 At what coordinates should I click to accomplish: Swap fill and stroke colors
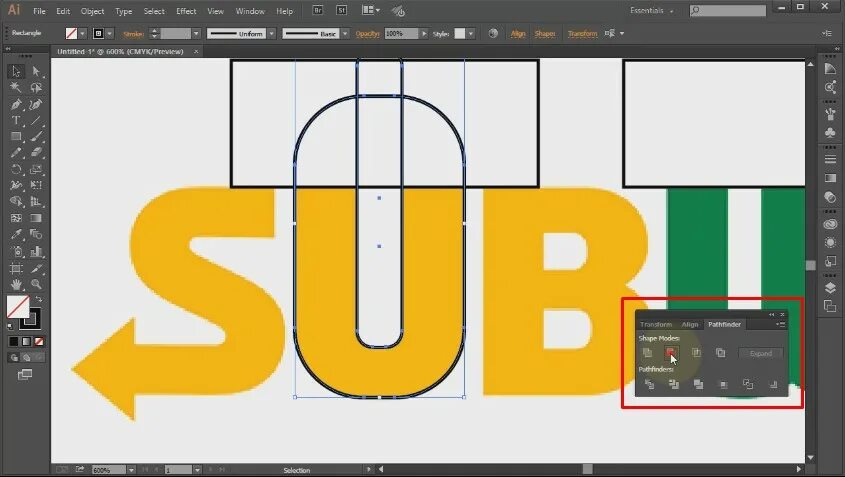coord(39,299)
